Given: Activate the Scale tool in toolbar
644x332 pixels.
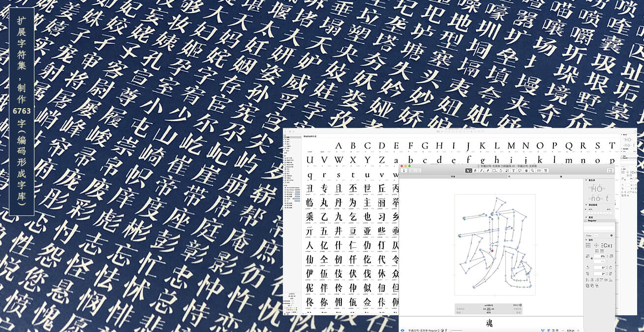Looking at the screenshot, I should coord(507,171).
